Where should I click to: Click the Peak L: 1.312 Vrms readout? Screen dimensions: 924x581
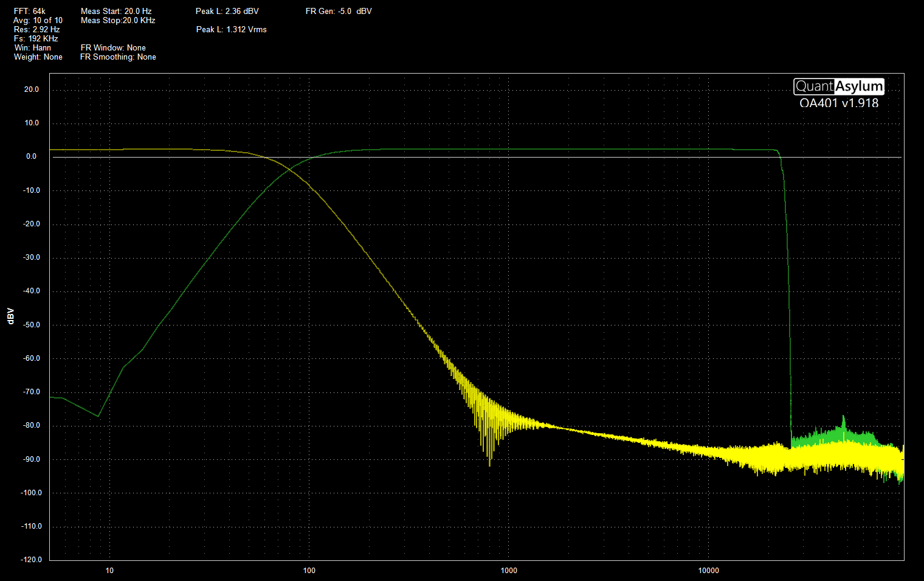(231, 29)
